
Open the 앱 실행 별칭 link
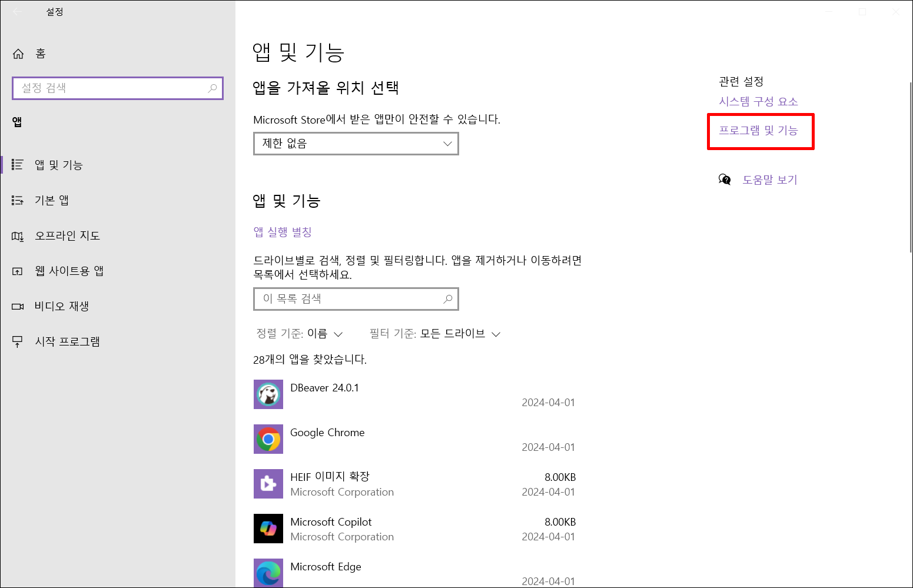pyautogui.click(x=283, y=232)
